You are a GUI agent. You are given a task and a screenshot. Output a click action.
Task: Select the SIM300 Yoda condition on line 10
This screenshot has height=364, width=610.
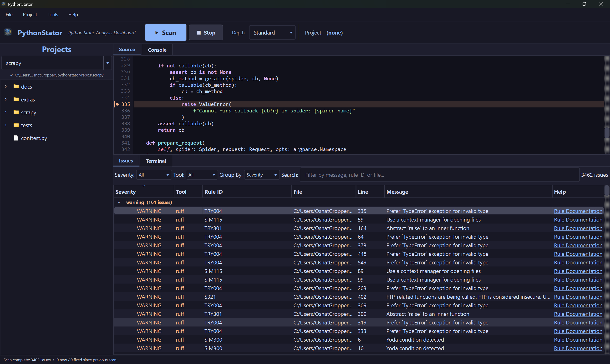click(x=359, y=348)
